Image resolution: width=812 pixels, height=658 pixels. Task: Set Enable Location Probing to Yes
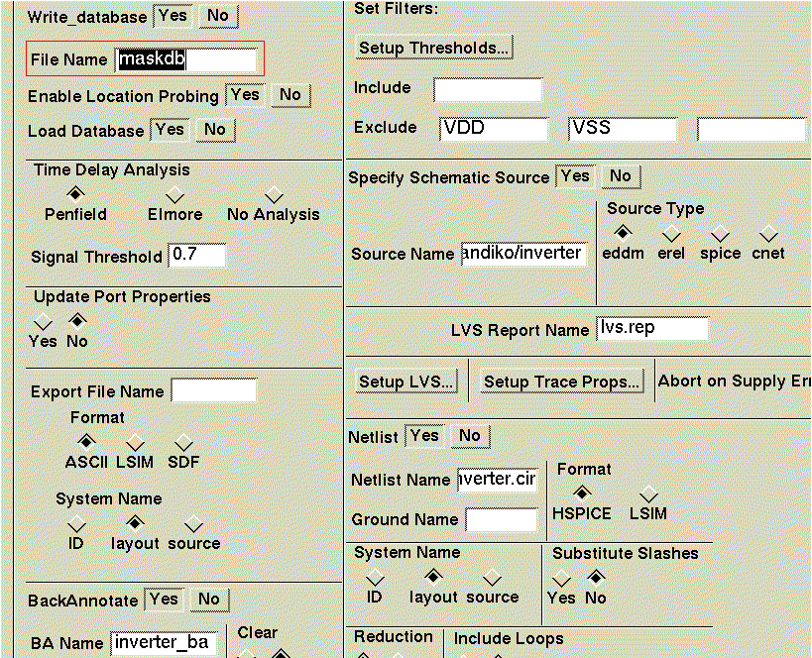(245, 95)
